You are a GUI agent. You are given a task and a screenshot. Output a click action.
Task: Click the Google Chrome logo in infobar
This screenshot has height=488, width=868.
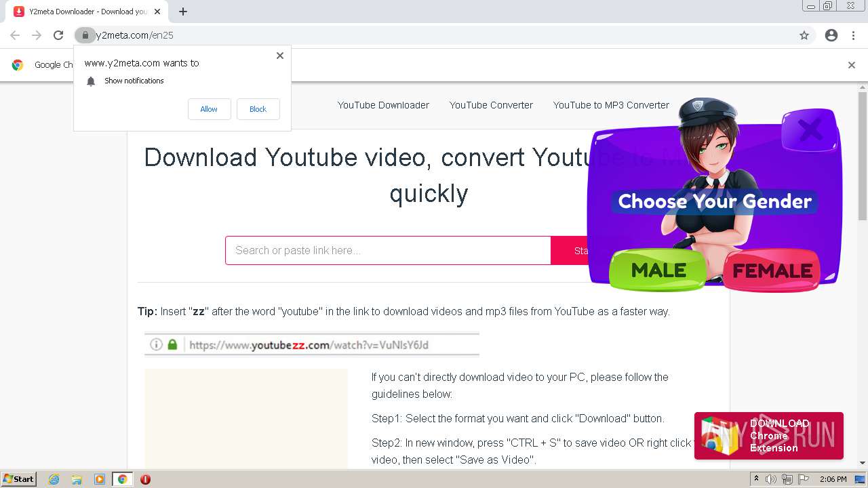pos(18,65)
